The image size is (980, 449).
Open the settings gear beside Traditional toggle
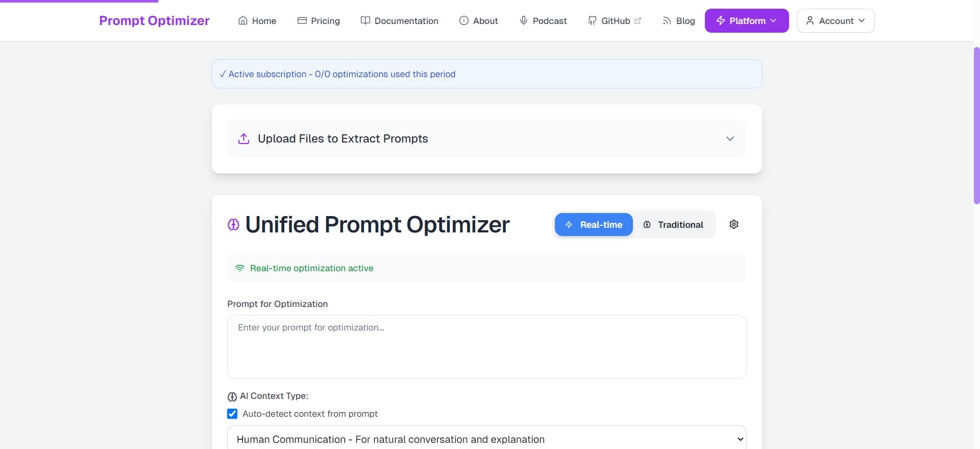(x=733, y=224)
